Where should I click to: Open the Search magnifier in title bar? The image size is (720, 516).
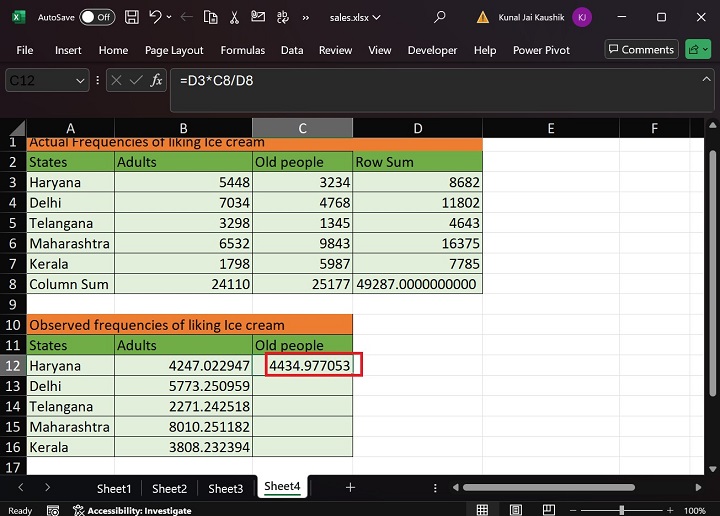(x=440, y=17)
